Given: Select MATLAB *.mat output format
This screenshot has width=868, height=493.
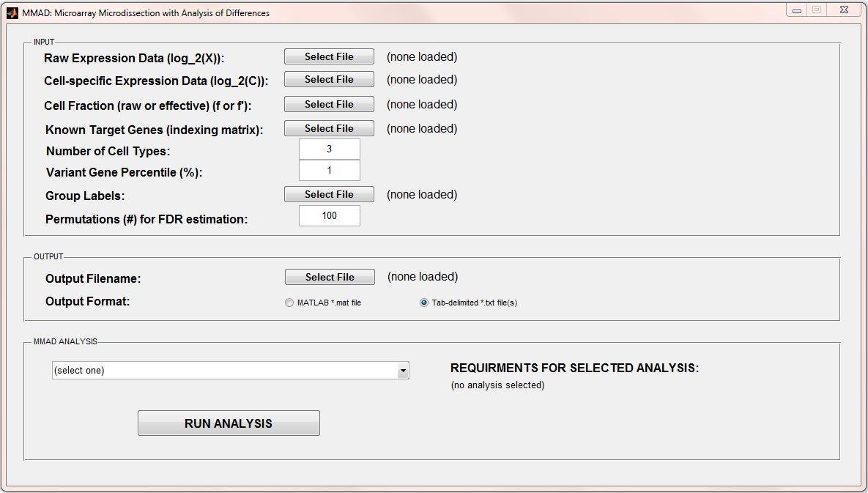Looking at the screenshot, I should coord(289,302).
